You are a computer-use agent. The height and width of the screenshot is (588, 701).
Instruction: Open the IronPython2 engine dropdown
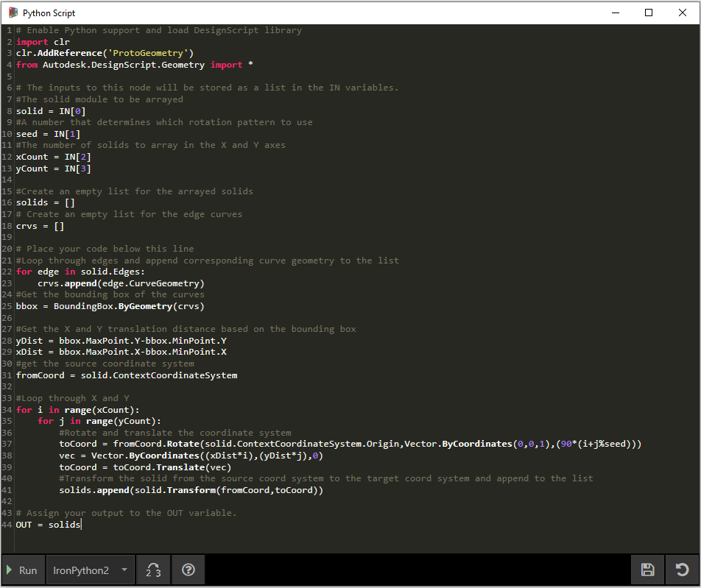click(90, 570)
